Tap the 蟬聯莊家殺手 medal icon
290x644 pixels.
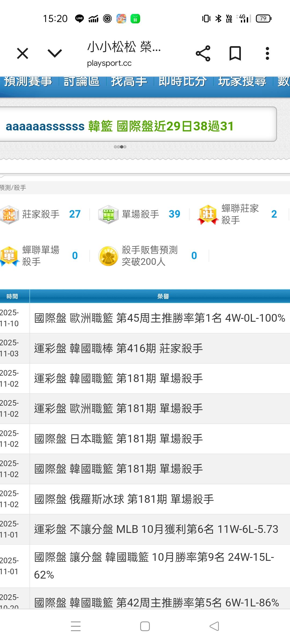tap(208, 214)
